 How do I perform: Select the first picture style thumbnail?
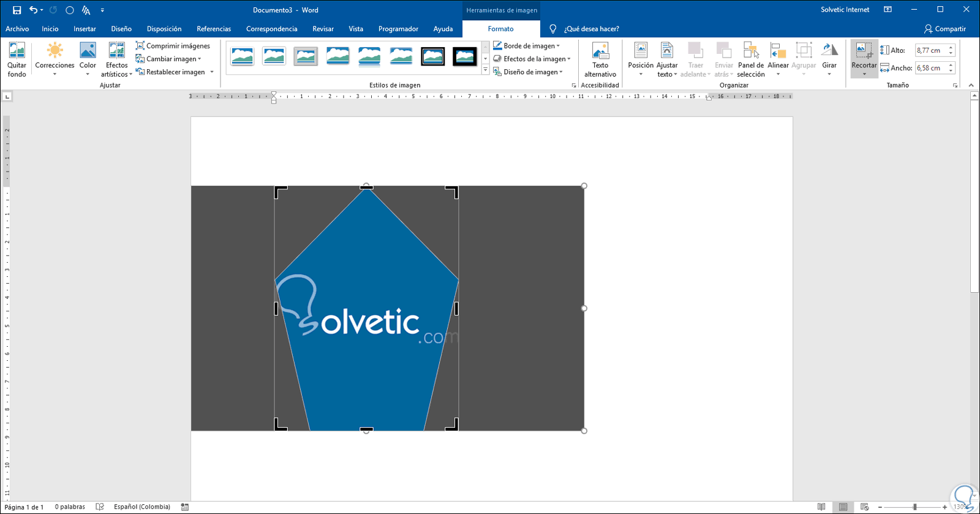coord(243,56)
